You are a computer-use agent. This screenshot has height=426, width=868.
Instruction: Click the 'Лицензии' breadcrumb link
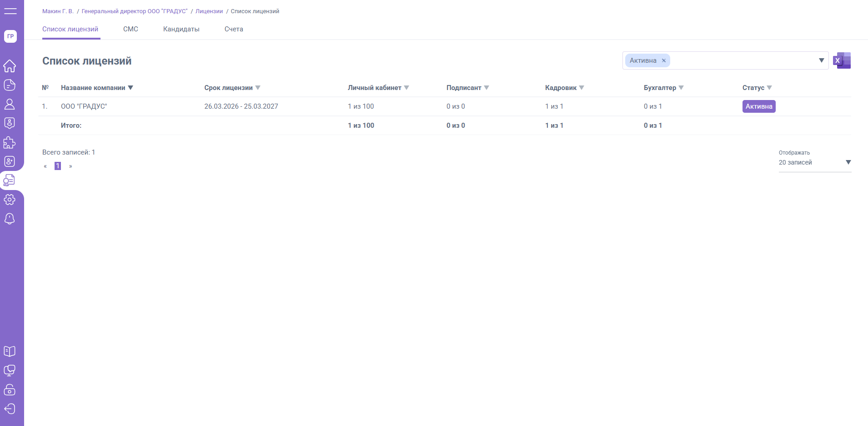tap(209, 11)
